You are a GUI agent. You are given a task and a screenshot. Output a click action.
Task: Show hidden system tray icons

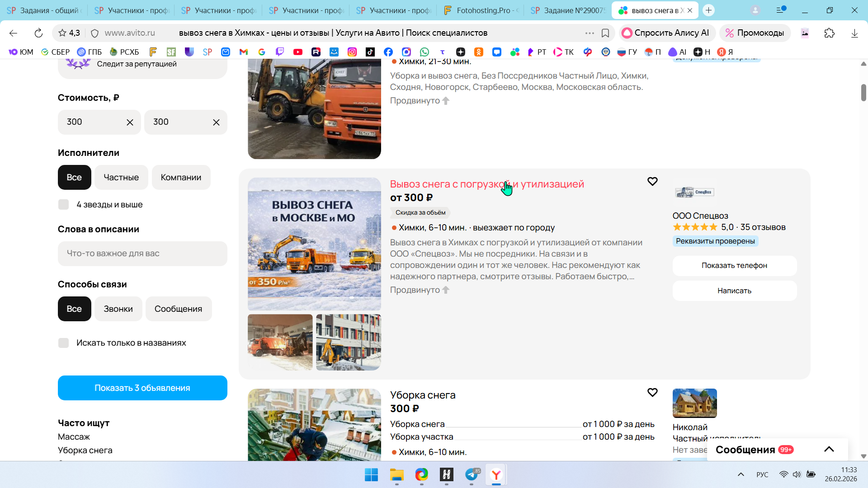(741, 474)
